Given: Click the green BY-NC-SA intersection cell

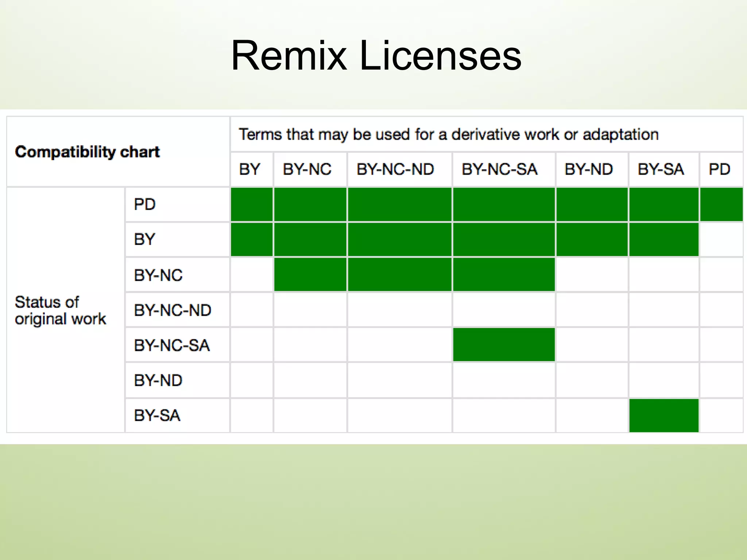Looking at the screenshot, I should [503, 345].
